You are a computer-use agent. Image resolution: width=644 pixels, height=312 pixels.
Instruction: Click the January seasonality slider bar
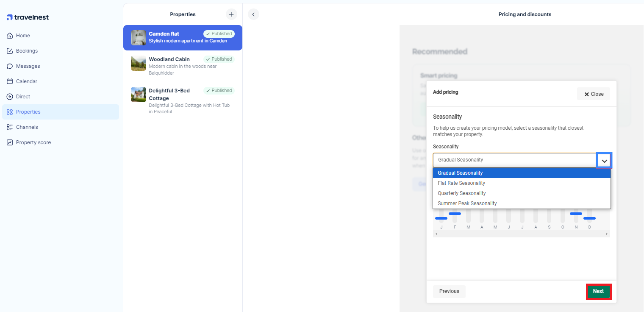pyautogui.click(x=441, y=218)
